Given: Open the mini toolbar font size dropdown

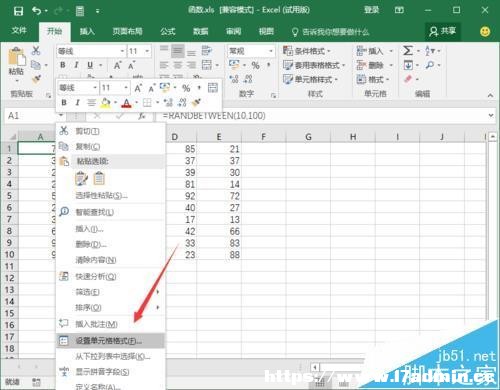Looking at the screenshot, I should pos(126,88).
